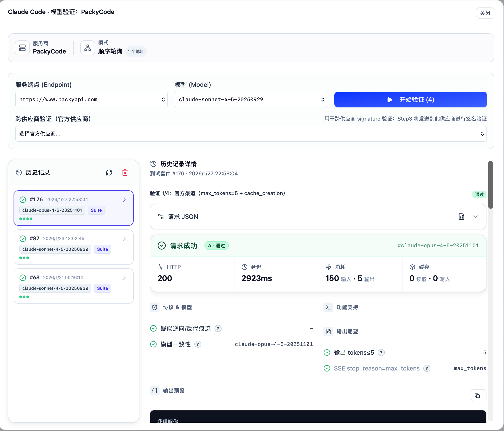504x431 pixels.
Task: Click the check icon beside 模型一致性
Action: pos(153,344)
